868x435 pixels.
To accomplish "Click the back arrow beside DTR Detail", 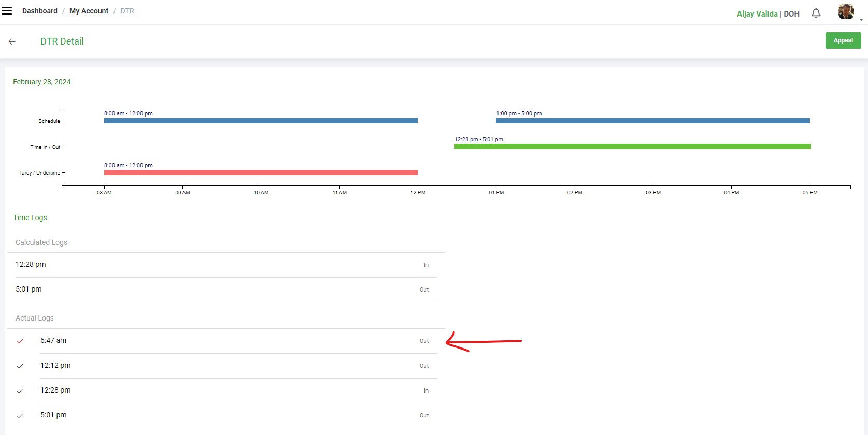I will pyautogui.click(x=12, y=41).
